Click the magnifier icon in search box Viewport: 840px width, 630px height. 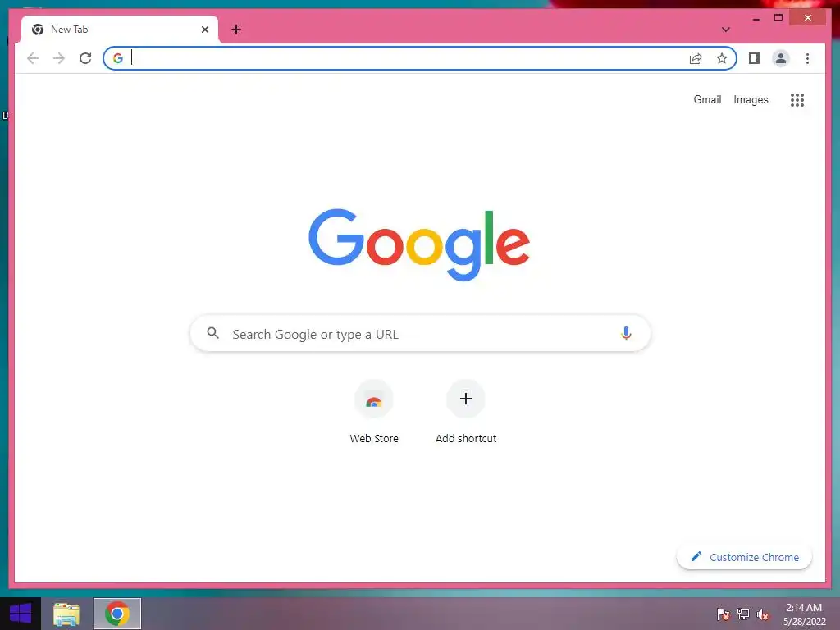pyautogui.click(x=212, y=333)
